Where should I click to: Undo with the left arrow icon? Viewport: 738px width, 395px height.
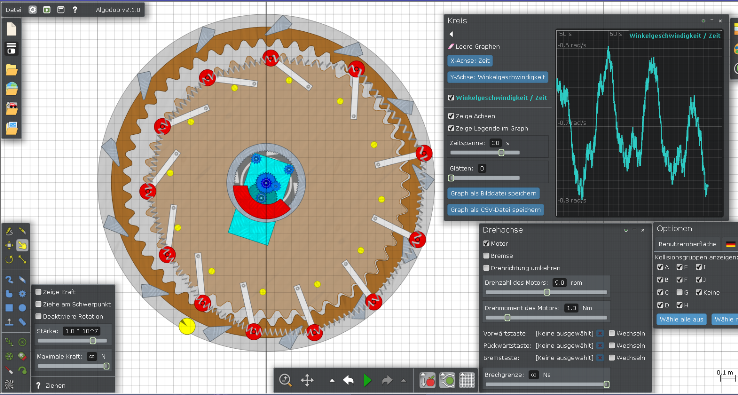[x=348, y=380]
